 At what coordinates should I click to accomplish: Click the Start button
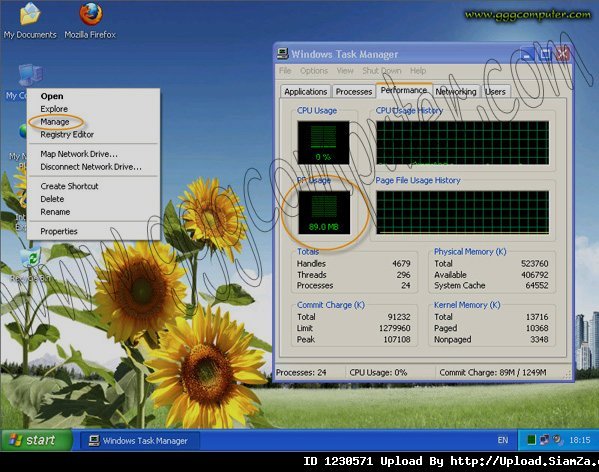point(36,440)
